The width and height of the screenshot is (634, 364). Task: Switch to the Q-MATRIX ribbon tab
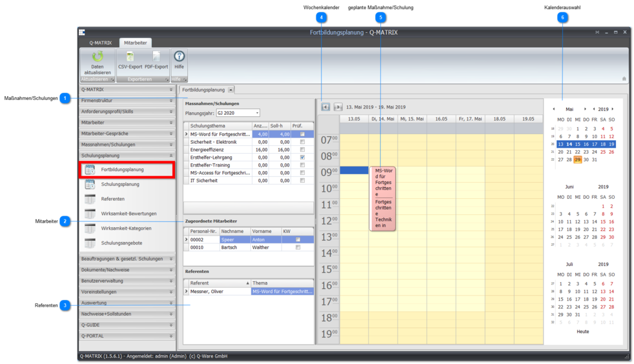click(101, 43)
